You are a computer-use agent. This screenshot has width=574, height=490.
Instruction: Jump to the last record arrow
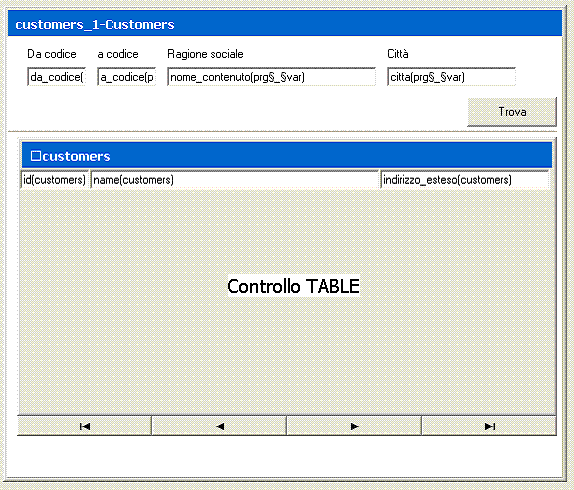point(489,426)
